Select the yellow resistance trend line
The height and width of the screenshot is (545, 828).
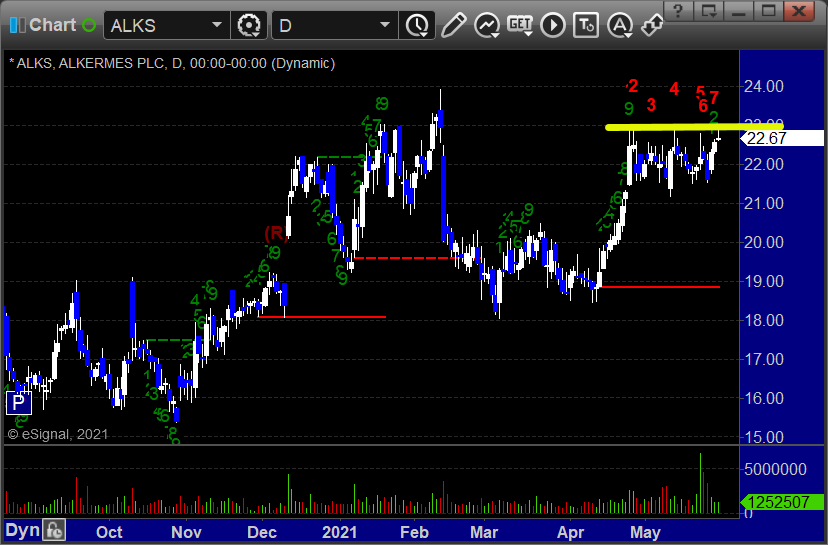pyautogui.click(x=694, y=127)
